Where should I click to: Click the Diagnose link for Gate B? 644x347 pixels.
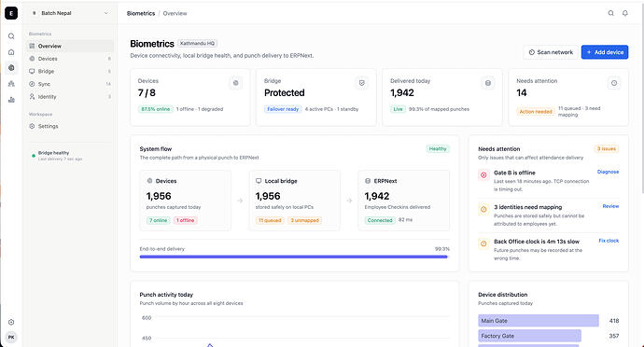click(x=608, y=172)
